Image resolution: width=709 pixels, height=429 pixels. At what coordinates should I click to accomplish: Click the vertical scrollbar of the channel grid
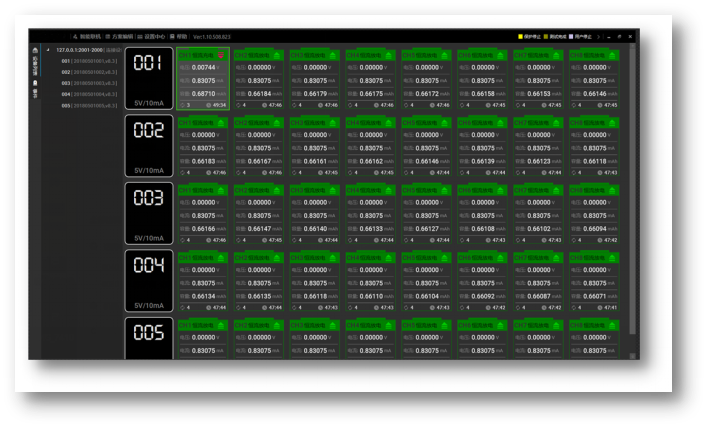coord(633,190)
